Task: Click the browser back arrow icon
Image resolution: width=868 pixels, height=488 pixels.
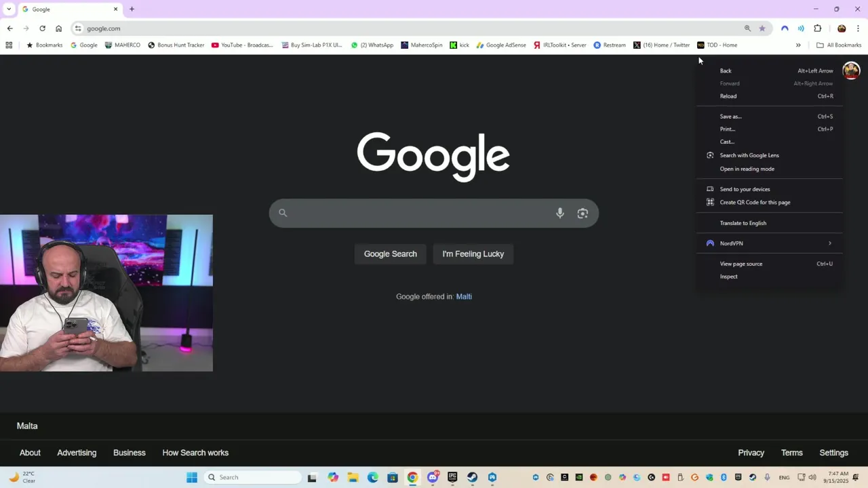Action: pos(9,28)
